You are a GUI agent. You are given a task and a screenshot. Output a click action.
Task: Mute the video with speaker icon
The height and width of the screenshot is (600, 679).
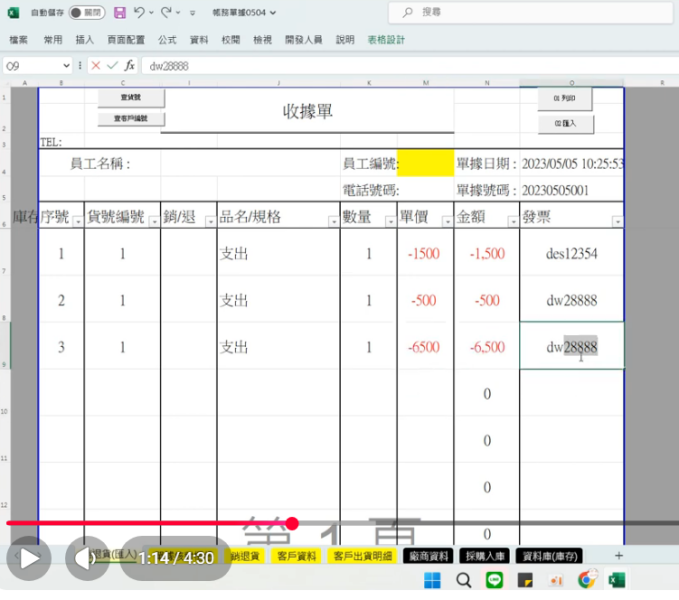[87, 558]
